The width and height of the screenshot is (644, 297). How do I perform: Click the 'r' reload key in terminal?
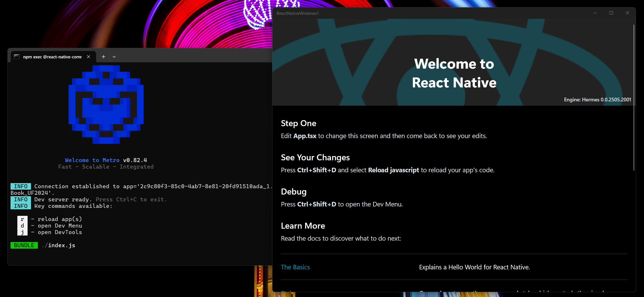click(x=22, y=219)
